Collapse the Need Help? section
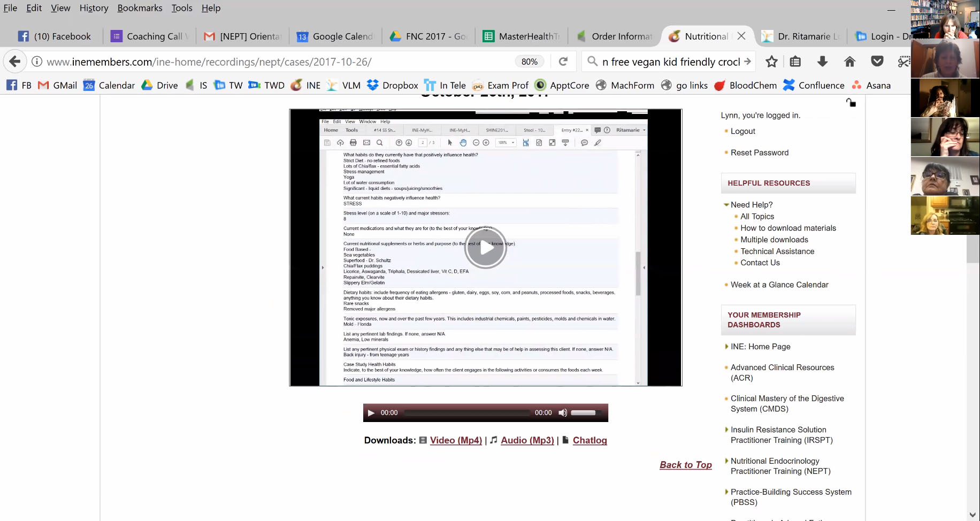The height and width of the screenshot is (521, 980). 726,205
